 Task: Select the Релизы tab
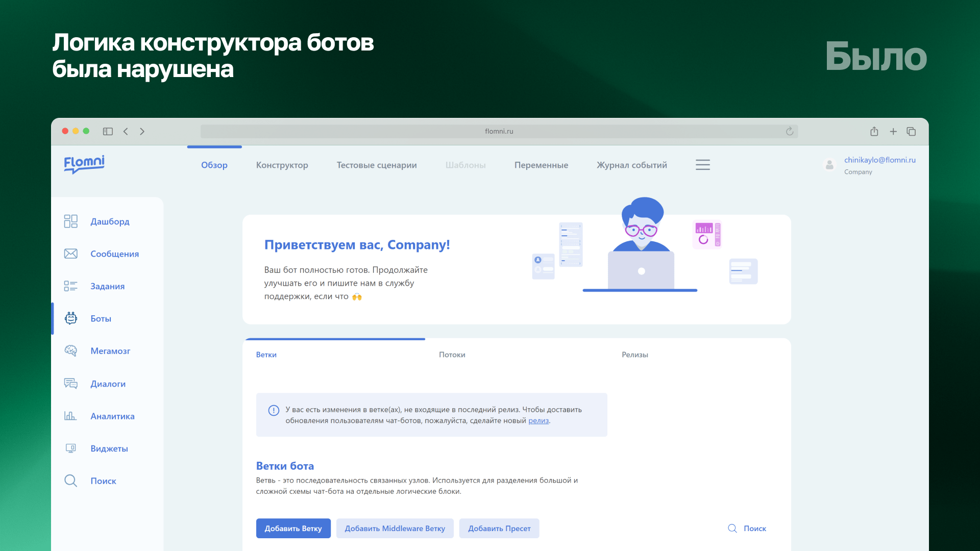click(634, 354)
